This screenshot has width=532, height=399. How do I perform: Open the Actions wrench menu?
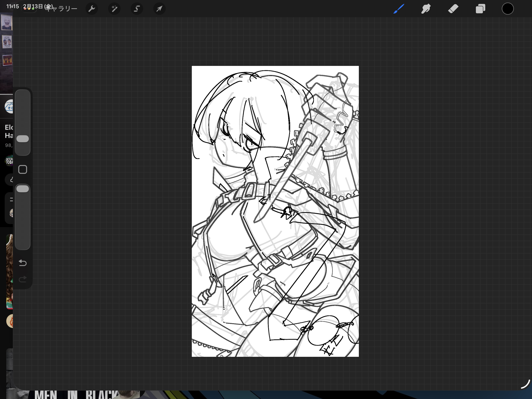tap(92, 9)
